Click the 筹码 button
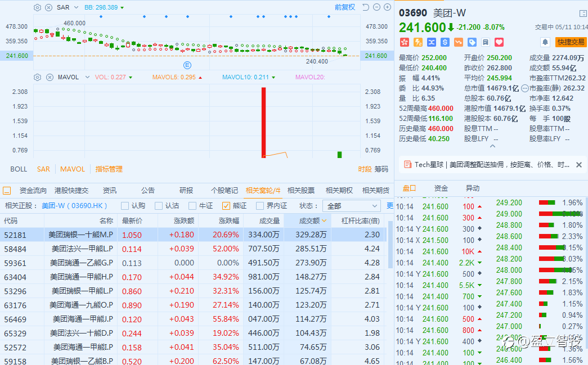The image size is (588, 365). tap(381, 169)
